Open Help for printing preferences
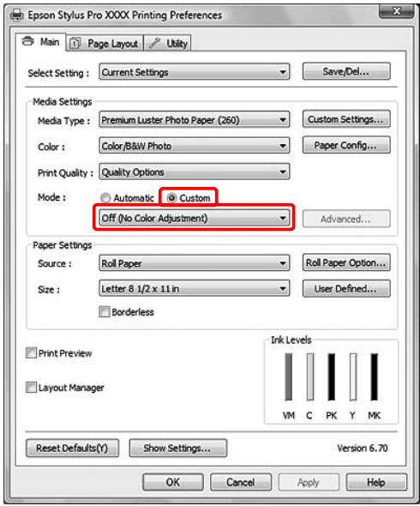 376,482
